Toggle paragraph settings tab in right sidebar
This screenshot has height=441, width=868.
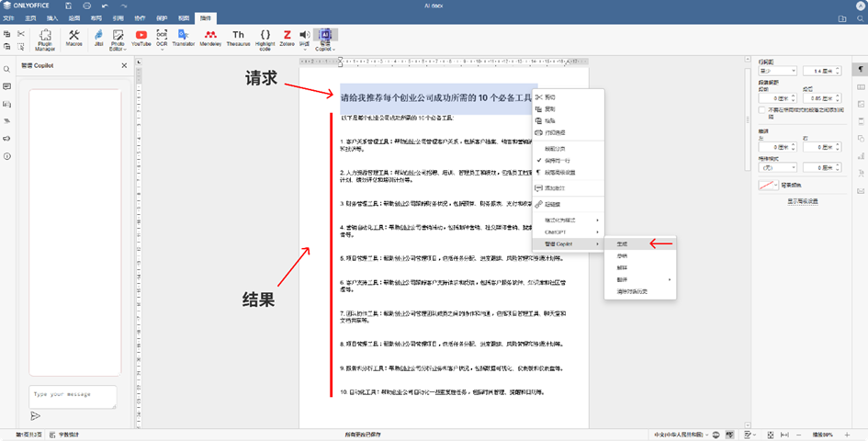click(x=861, y=69)
